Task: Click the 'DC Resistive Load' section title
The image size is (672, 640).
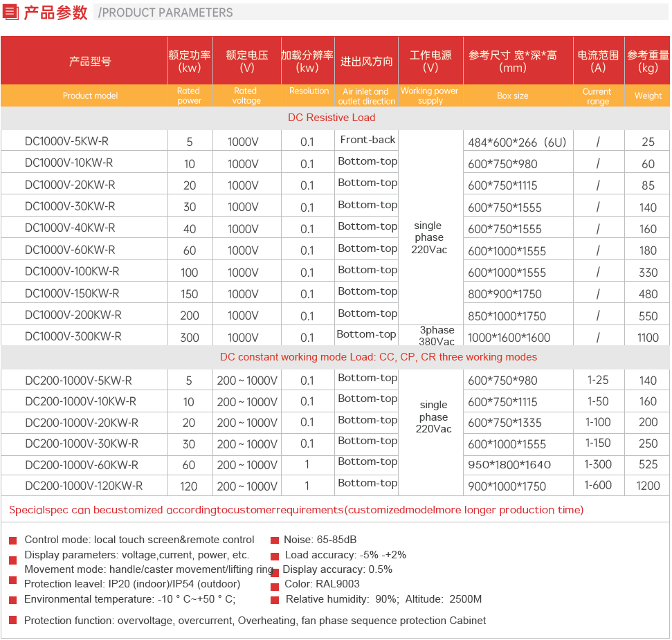Action: pyautogui.click(x=332, y=118)
